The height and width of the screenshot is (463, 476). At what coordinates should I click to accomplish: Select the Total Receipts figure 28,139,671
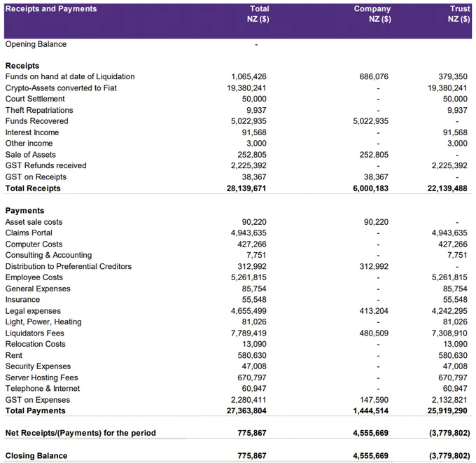pos(246,188)
